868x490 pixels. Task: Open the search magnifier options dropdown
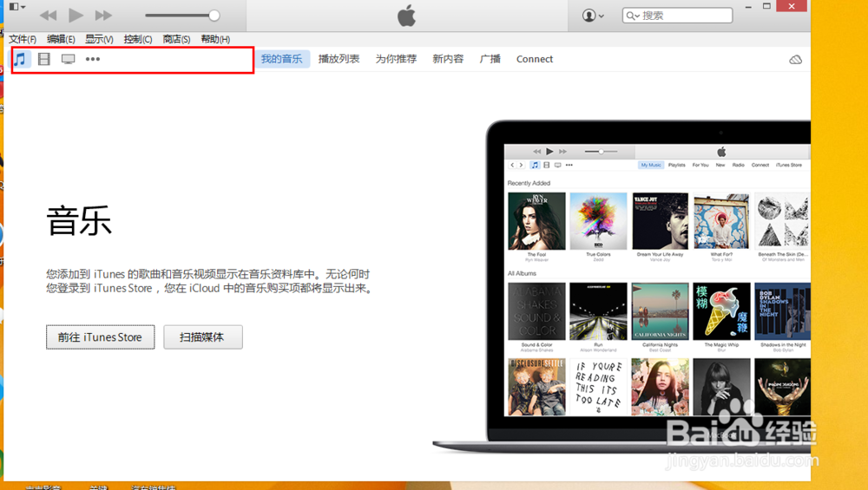point(632,16)
